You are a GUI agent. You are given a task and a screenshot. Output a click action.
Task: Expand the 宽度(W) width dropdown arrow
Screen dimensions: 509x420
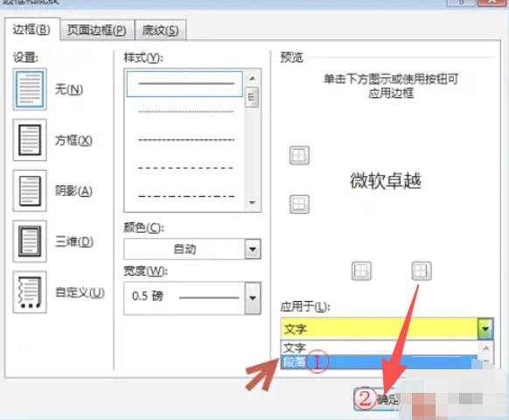pos(253,297)
